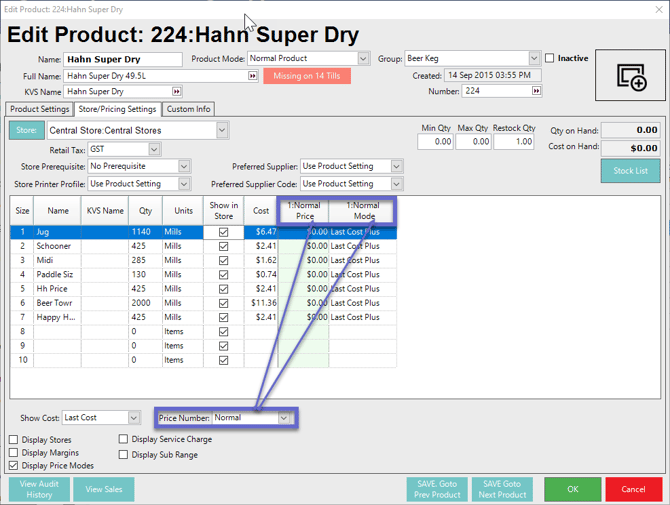Click arrow icon beside Full Name field

pyautogui.click(x=253, y=76)
